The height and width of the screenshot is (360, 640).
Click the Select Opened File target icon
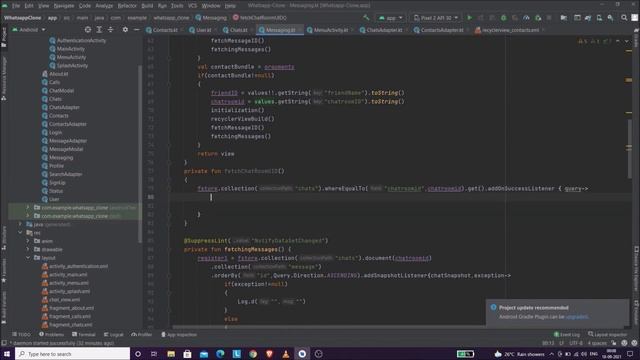point(88,30)
